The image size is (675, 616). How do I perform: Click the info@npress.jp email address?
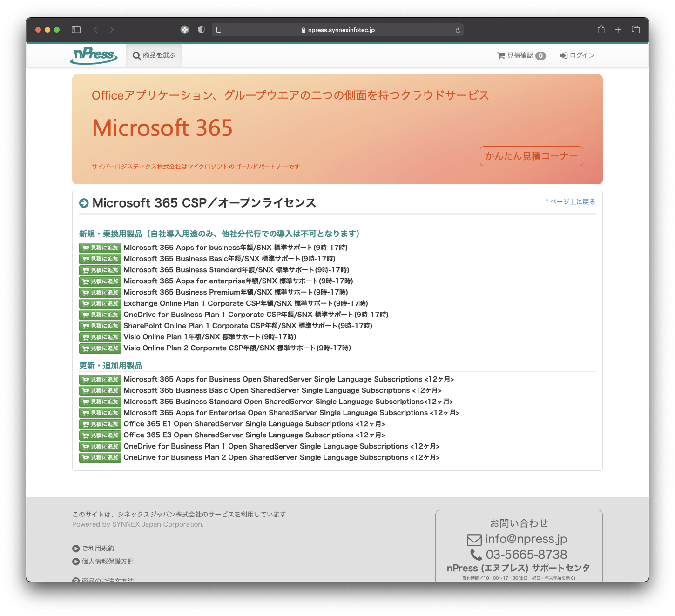[526, 539]
